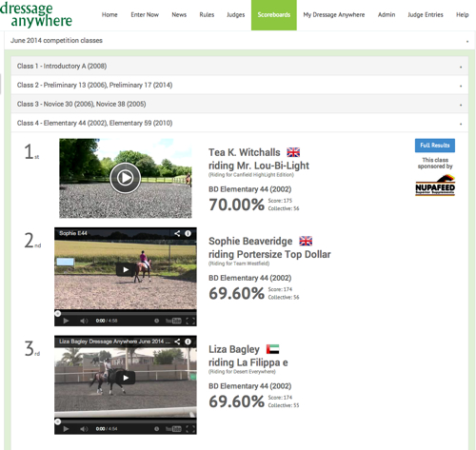Open info icon on Liza Bagley video
Viewport: 476px width, 450px height.
188,342
